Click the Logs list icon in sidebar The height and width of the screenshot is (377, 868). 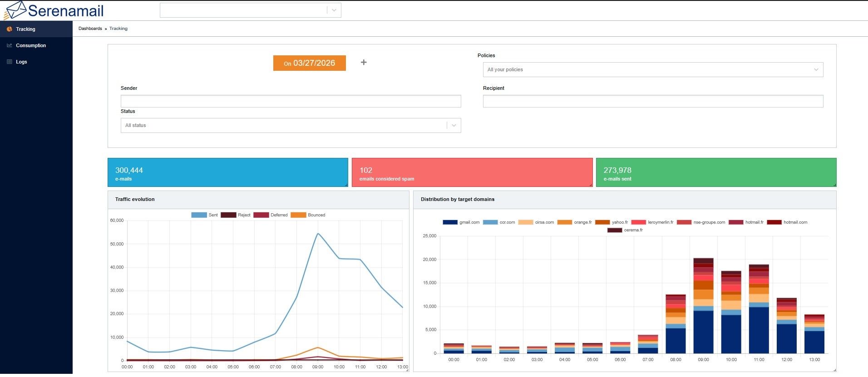[9, 62]
